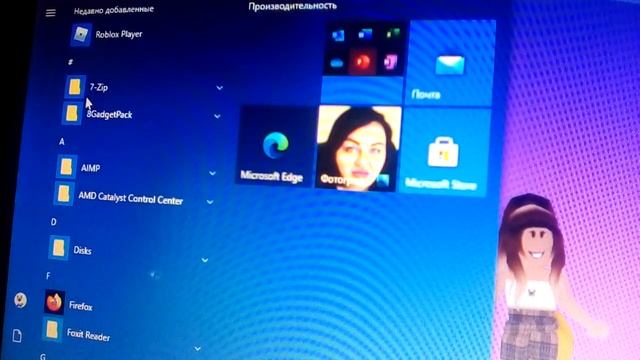Select the AIMP label
640x360 pixels.
coord(90,168)
